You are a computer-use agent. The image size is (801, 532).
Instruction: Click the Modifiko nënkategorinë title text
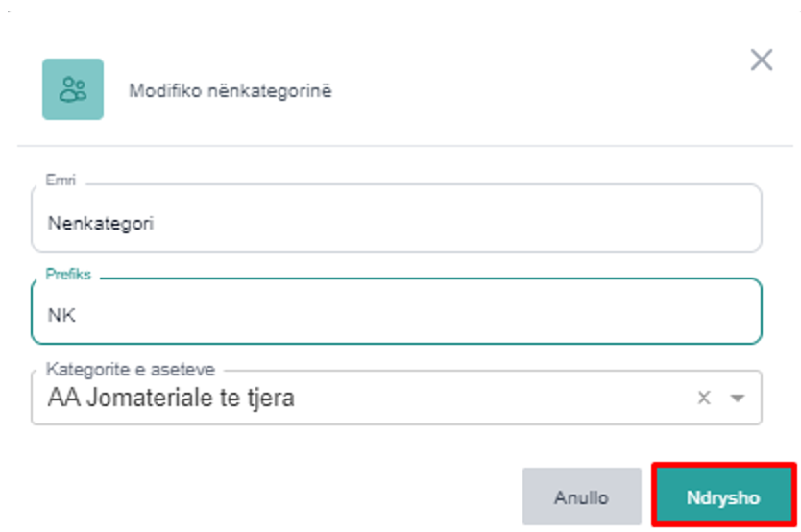(x=231, y=90)
